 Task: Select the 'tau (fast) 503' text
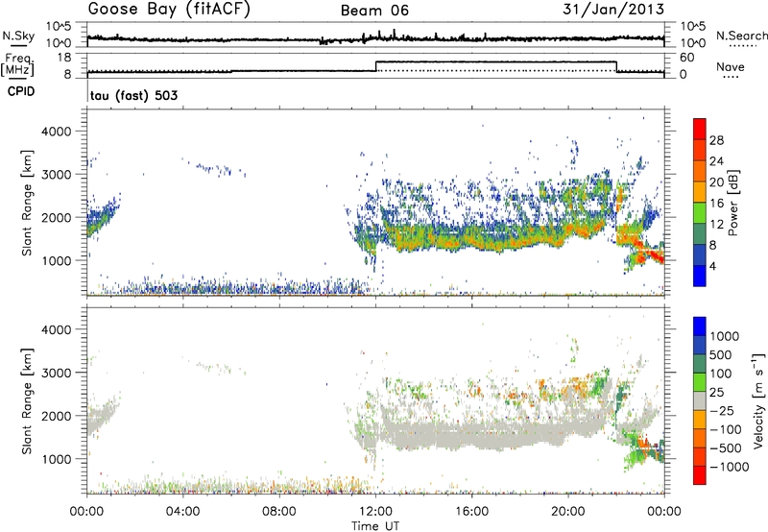[133, 95]
